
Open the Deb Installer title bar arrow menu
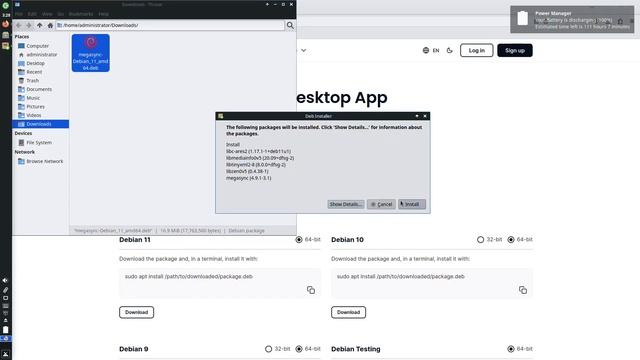[x=417, y=116]
